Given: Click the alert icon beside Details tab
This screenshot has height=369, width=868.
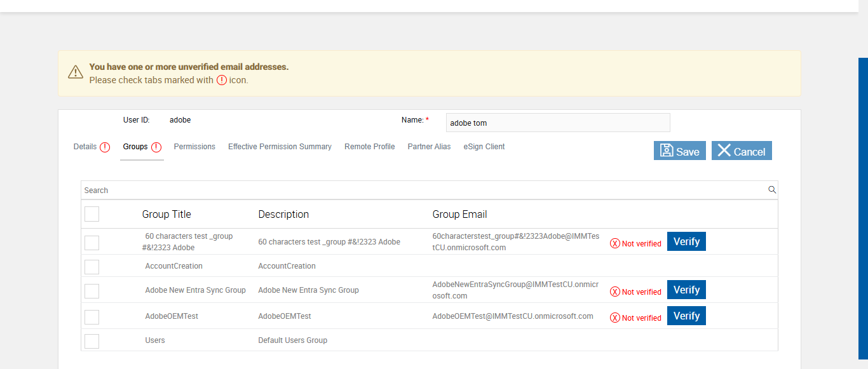Looking at the screenshot, I should (105, 147).
